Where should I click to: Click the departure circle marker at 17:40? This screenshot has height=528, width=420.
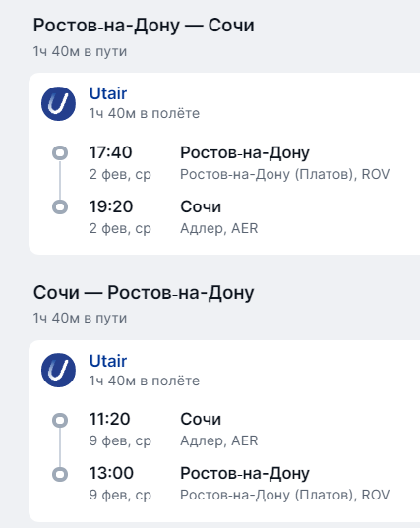click(60, 152)
